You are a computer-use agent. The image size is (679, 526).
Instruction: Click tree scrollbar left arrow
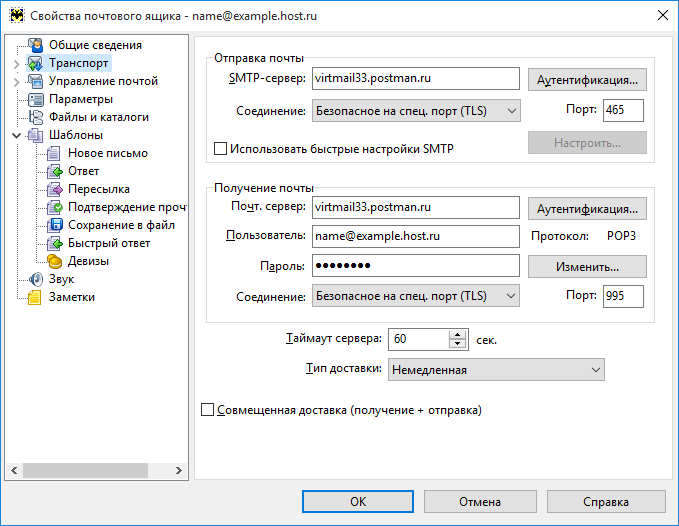click(x=14, y=470)
